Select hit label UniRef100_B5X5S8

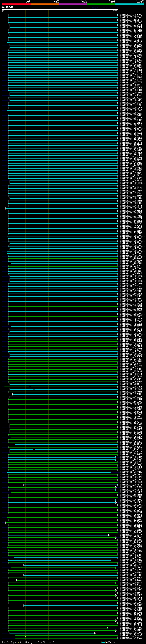tap(131, 42)
